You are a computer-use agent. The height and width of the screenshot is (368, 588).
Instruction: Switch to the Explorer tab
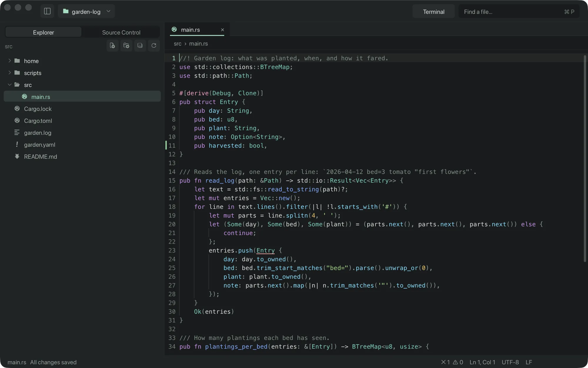click(43, 32)
